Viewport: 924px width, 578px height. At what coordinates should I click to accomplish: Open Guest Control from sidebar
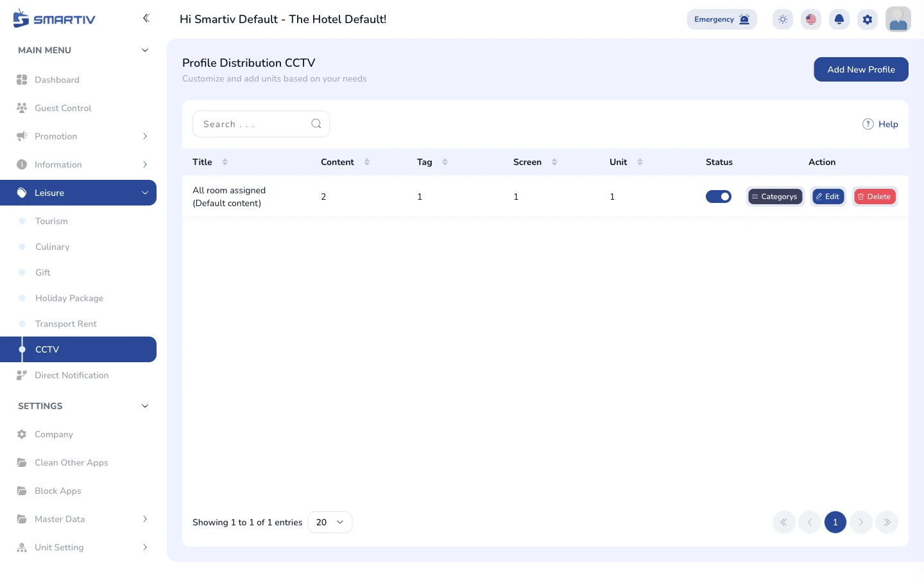tap(78, 108)
